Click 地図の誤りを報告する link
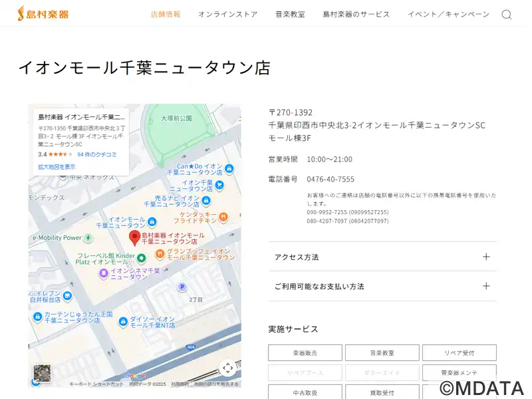The image size is (532, 399). (x=216, y=384)
